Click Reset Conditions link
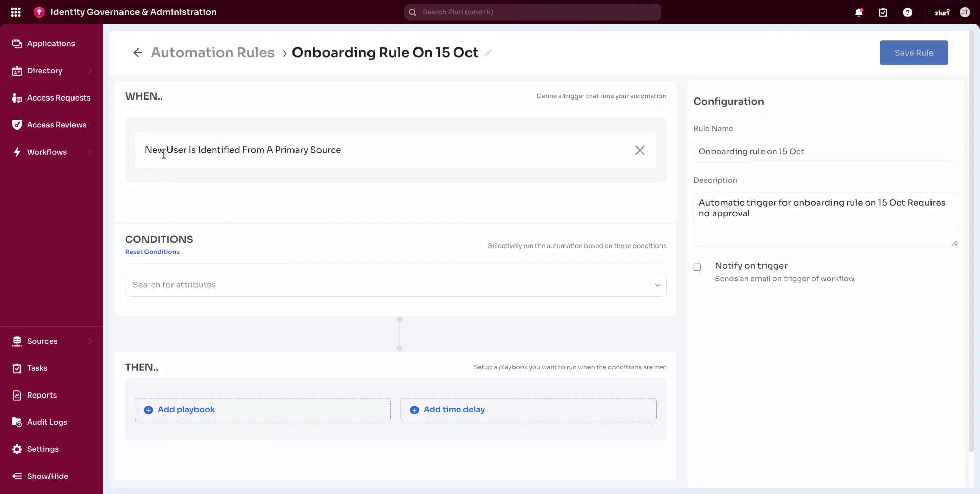Screen dimensions: 980x494 coord(152,251)
